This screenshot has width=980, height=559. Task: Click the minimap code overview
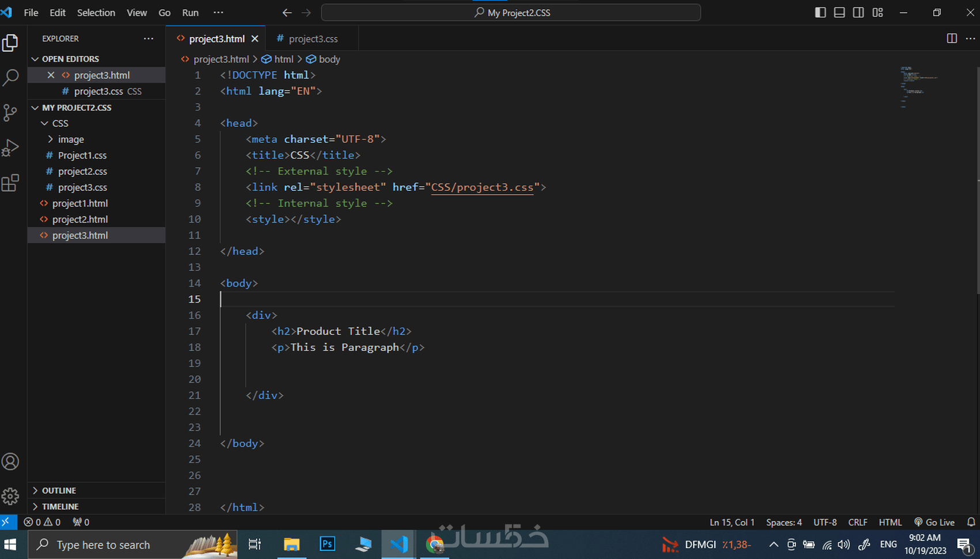(x=919, y=87)
